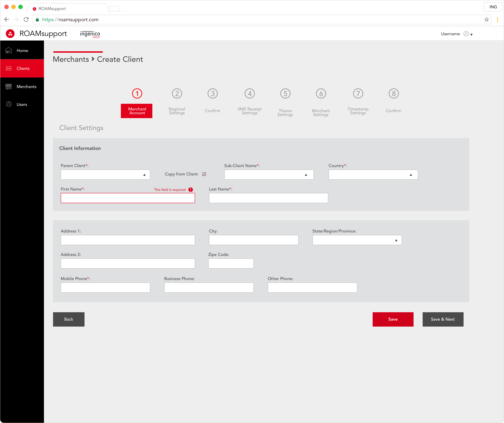Click the 'This field is required' message
The width and height of the screenshot is (504, 423).
(x=170, y=190)
